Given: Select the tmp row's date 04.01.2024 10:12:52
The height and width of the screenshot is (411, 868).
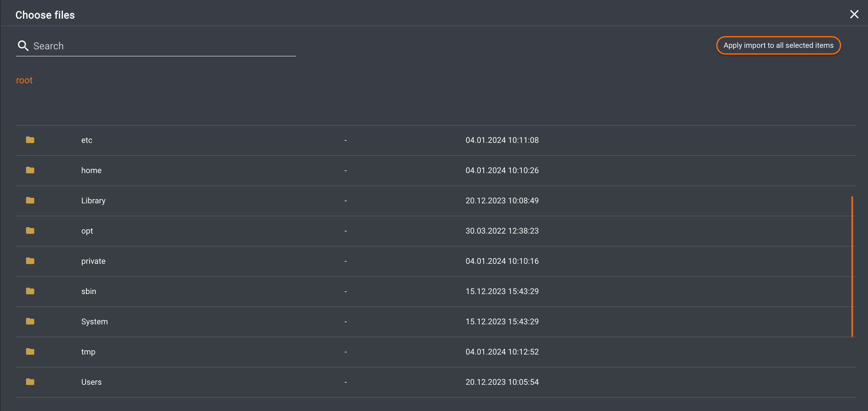Looking at the screenshot, I should [502, 352].
